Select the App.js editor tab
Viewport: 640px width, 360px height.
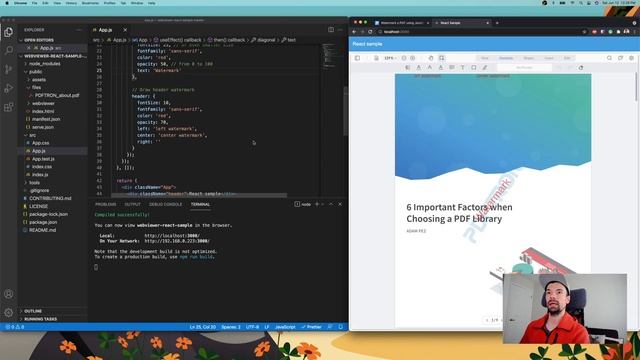(105, 30)
